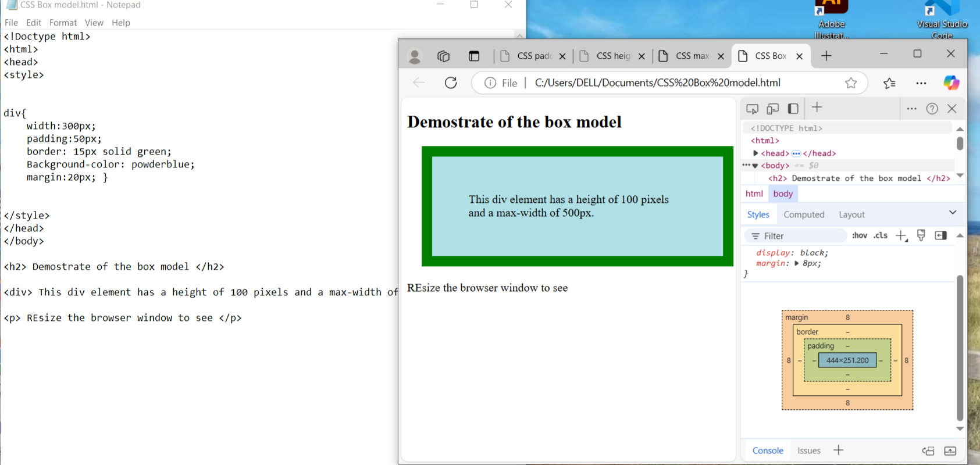
Task: Select body in the breadcrumb
Action: pos(783,194)
